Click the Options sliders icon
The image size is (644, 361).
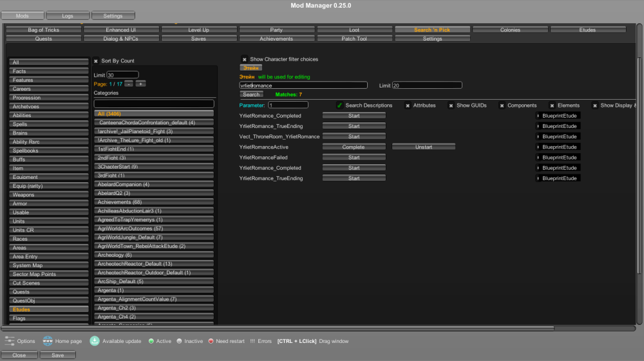tap(10, 341)
